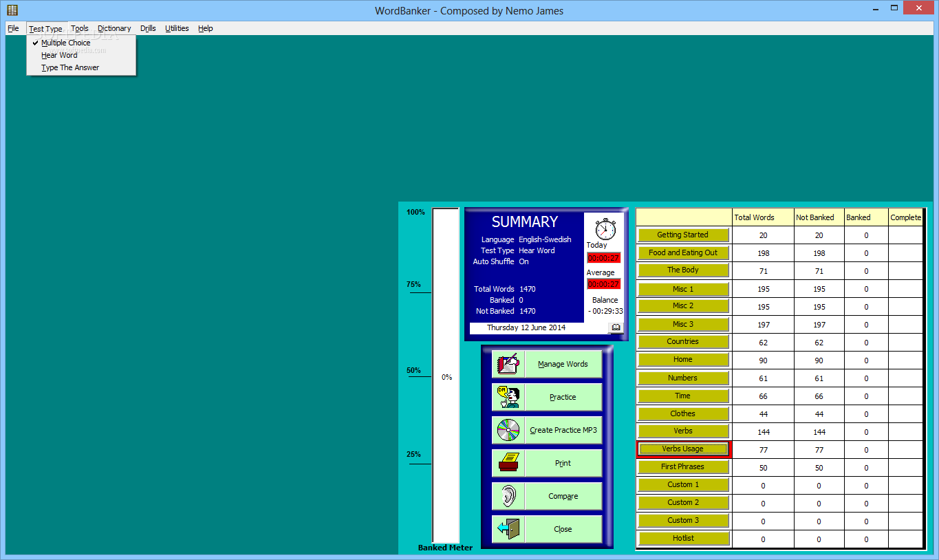Viewport: 939px width, 560px height.
Task: Select the Clothes category
Action: pos(683,413)
